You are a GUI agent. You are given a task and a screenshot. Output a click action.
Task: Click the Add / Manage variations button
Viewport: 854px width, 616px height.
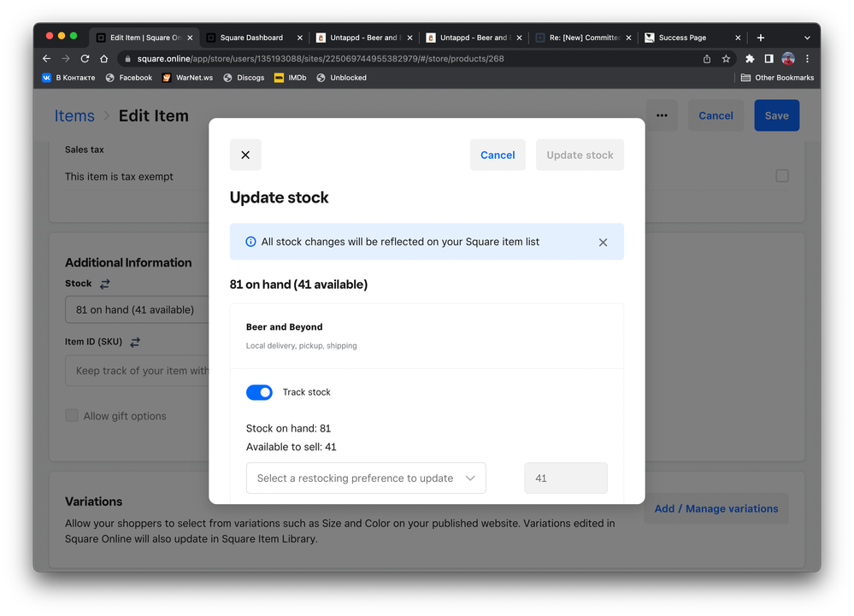pos(716,508)
